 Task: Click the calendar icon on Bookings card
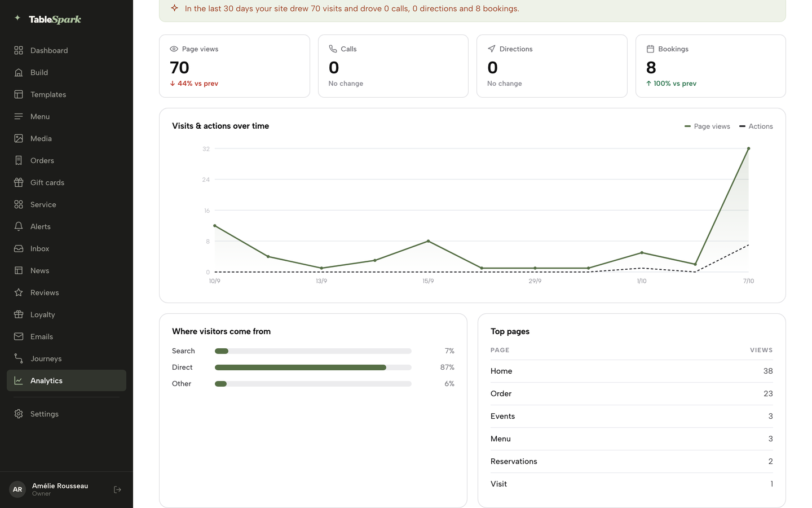coord(650,49)
